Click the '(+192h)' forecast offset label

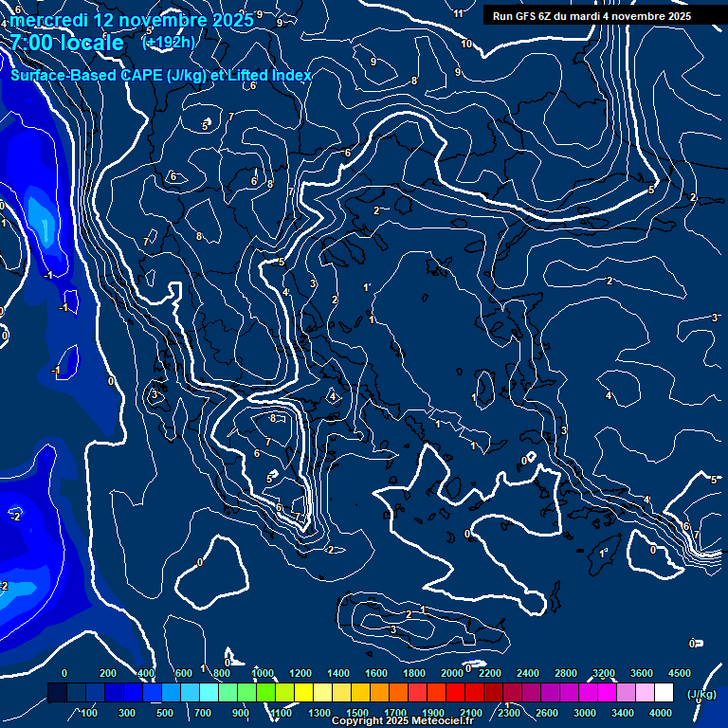(x=168, y=42)
